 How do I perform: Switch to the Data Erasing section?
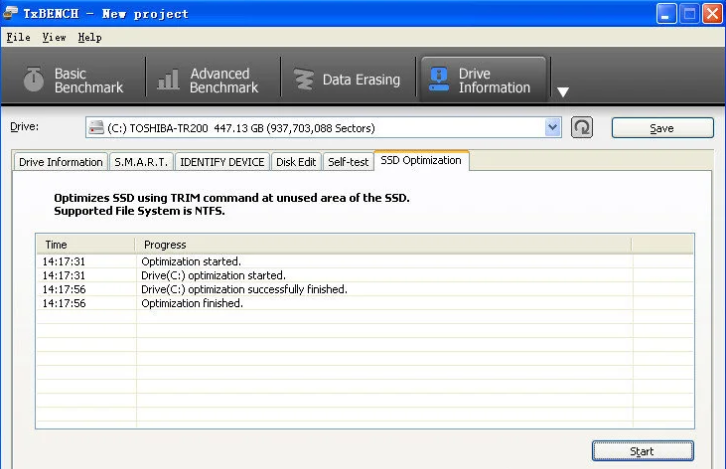(347, 80)
